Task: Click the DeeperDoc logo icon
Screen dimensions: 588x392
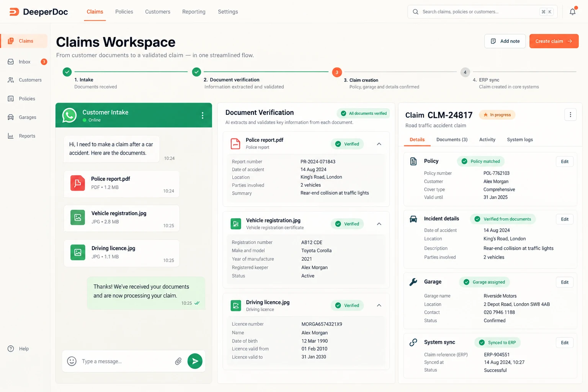Action: click(14, 12)
